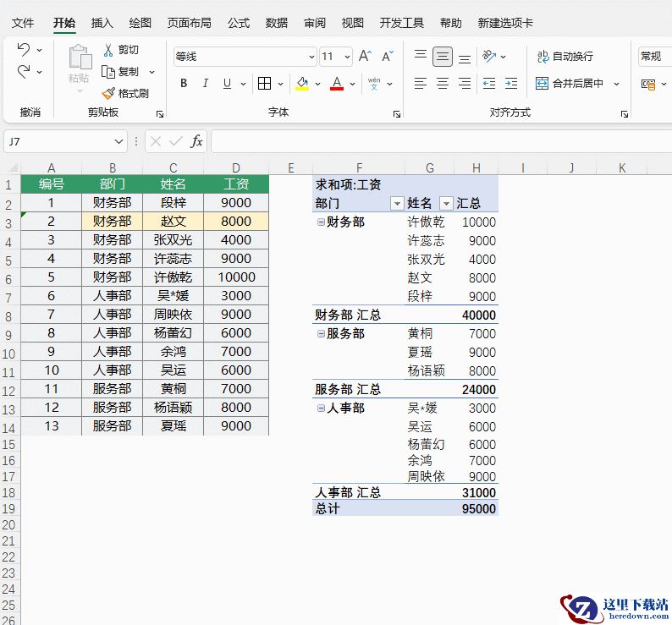
Task: Increase font size with large A
Action: point(365,56)
